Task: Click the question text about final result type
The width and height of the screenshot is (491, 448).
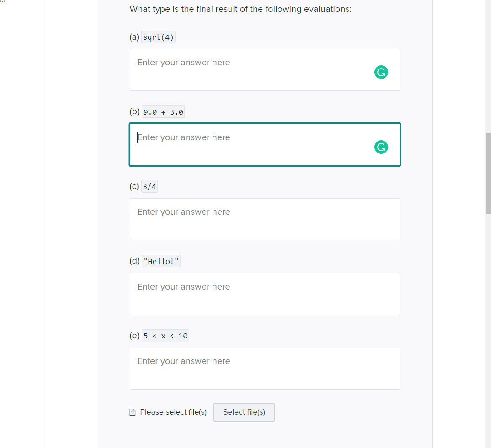Action: pyautogui.click(x=240, y=9)
